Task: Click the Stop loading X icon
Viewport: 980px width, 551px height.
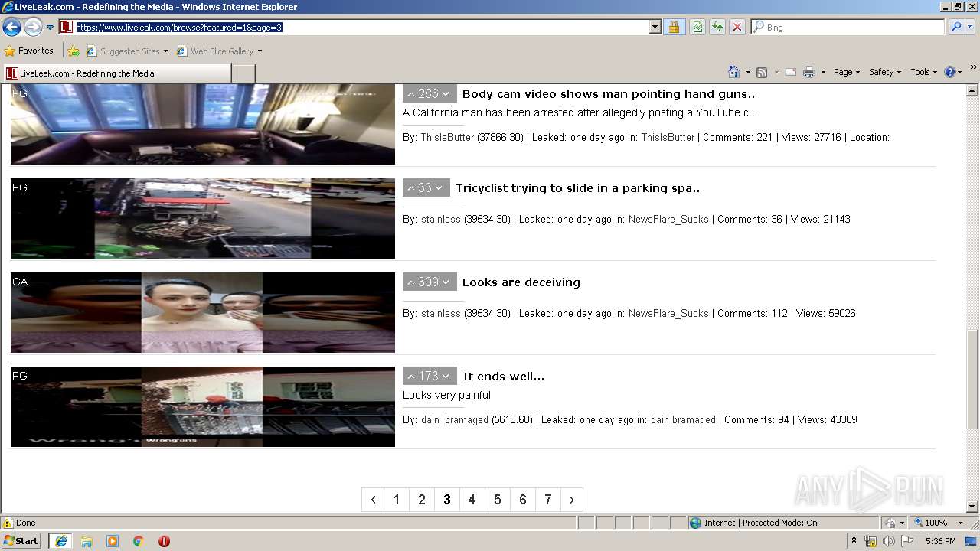Action: coord(737,27)
